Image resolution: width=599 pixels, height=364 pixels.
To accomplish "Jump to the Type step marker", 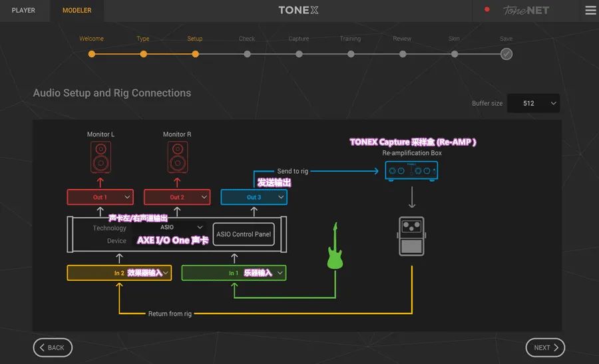I will tap(143, 55).
